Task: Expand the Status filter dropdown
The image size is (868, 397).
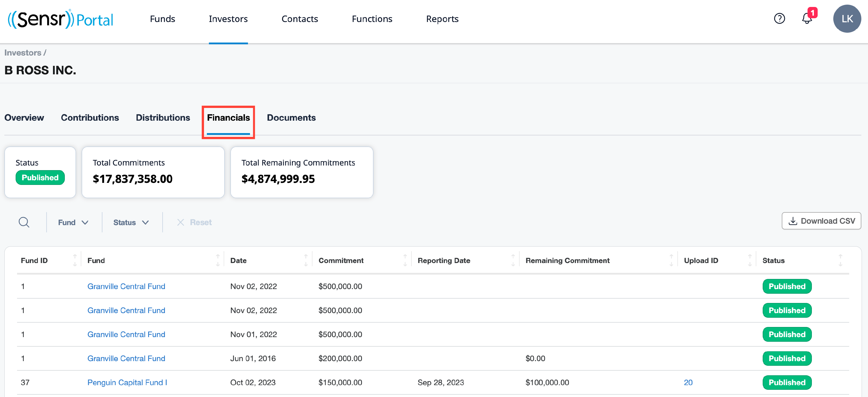Action: point(131,223)
